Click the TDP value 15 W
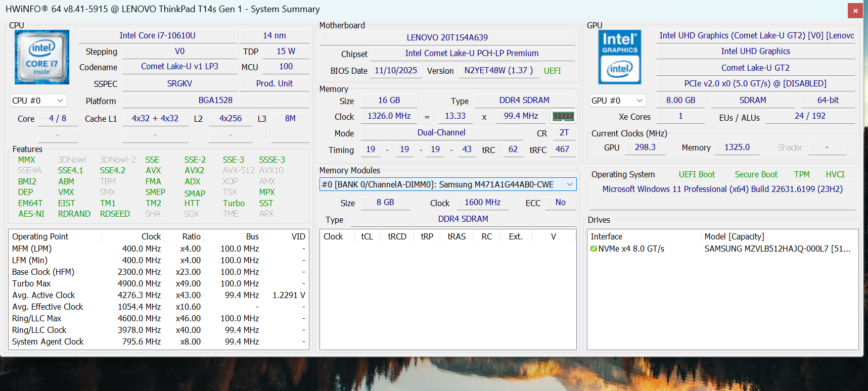 point(286,51)
